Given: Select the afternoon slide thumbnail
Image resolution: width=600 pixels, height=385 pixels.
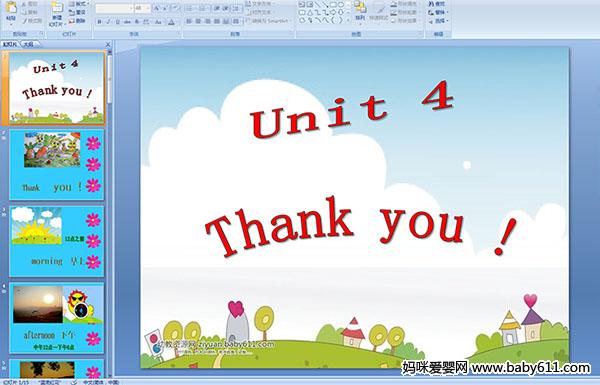Looking at the screenshot, I should point(57,318).
